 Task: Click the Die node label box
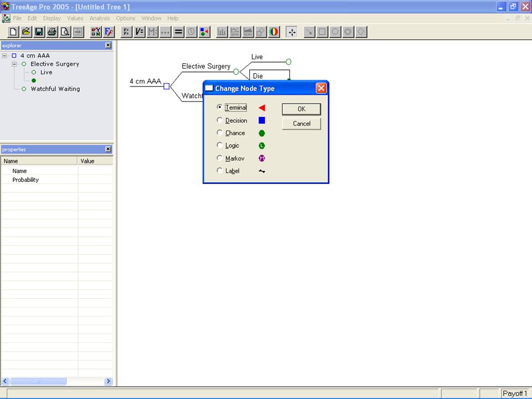click(x=269, y=75)
